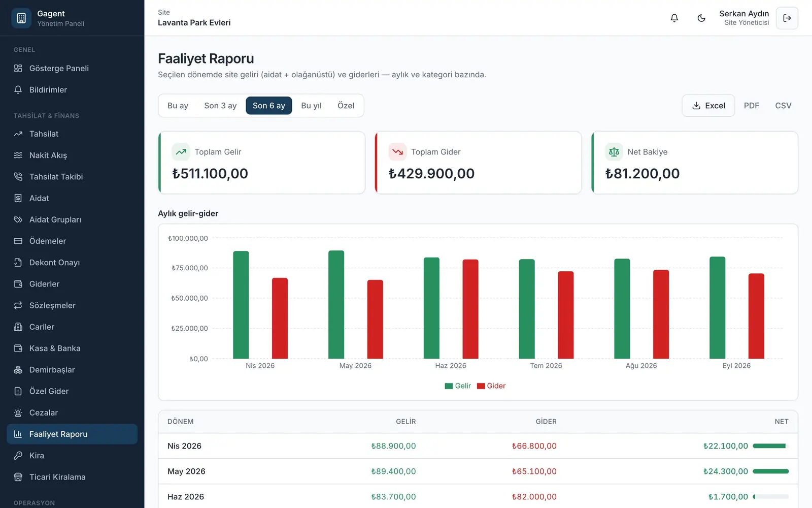Open Ticari Kiralama menu item

72,477
